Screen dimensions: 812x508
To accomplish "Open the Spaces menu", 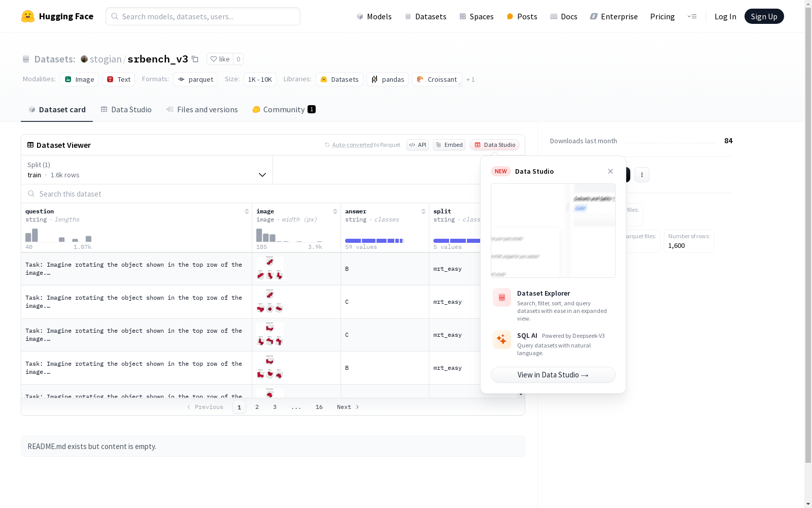I will point(477,16).
